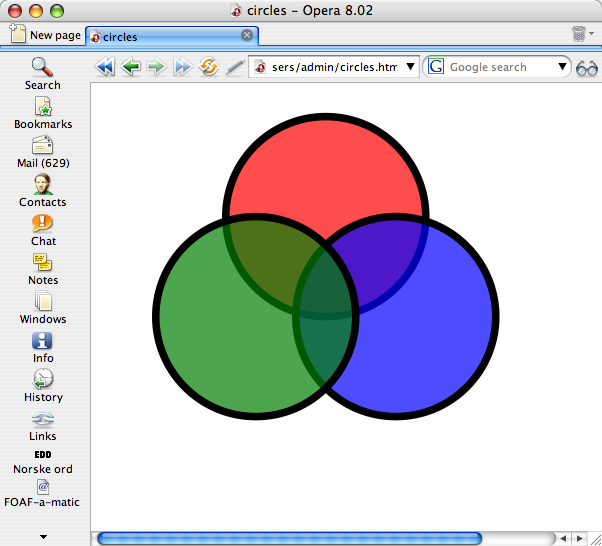Viewport: 602px width, 546px height.
Task: Open the Info panel
Action: point(42,347)
